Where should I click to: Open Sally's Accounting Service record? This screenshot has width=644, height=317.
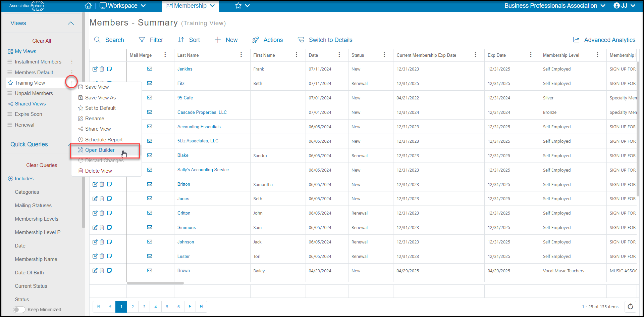[203, 170]
